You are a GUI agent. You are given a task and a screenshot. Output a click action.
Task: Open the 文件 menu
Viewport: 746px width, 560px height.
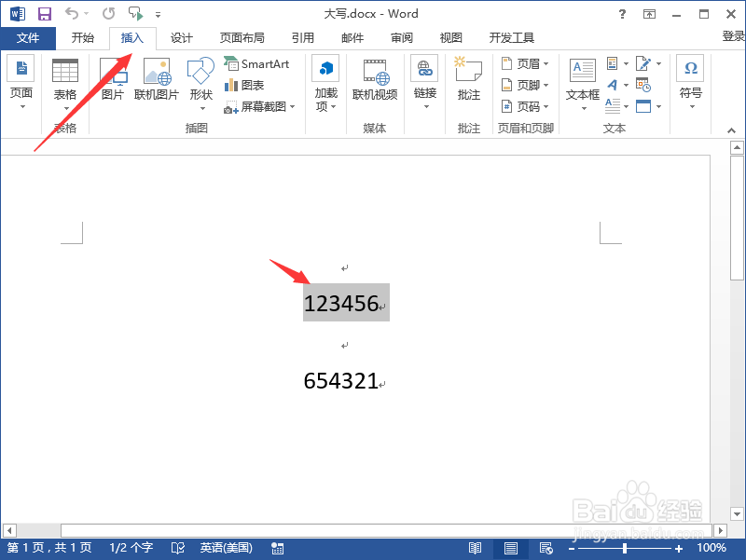pyautogui.click(x=28, y=38)
